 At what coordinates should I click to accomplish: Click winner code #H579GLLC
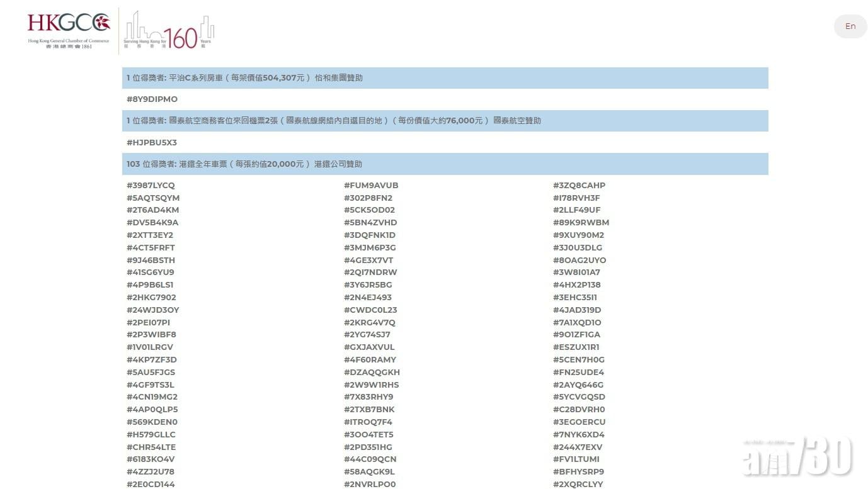pos(151,435)
